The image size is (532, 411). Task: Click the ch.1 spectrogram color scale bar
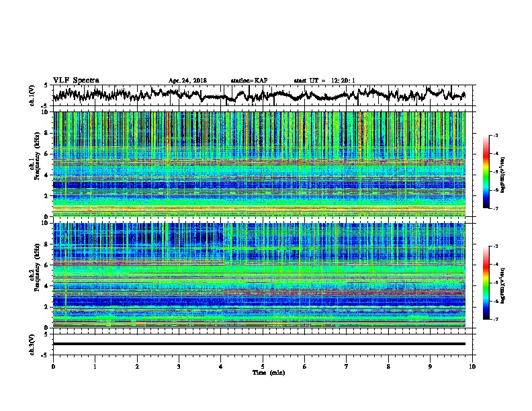(486, 172)
